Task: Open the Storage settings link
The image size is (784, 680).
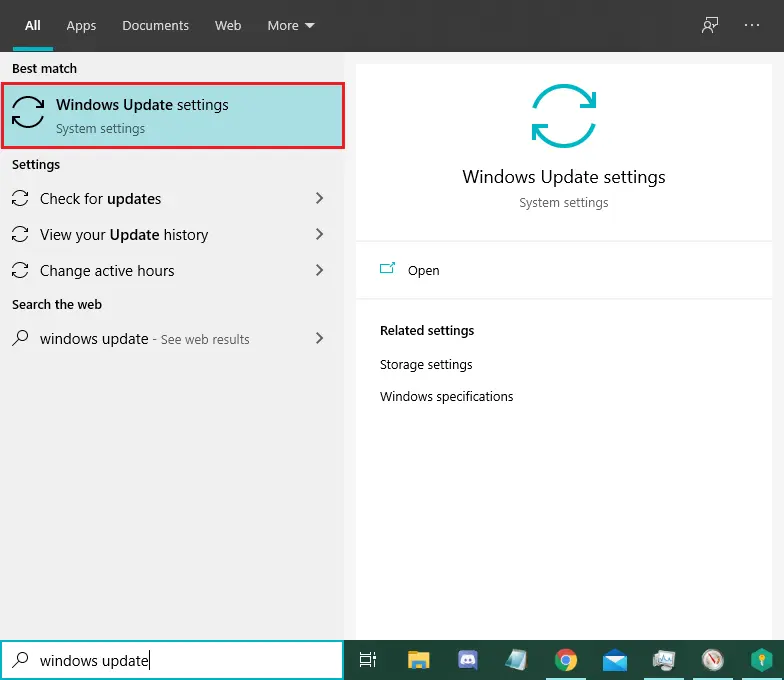Action: click(x=426, y=364)
